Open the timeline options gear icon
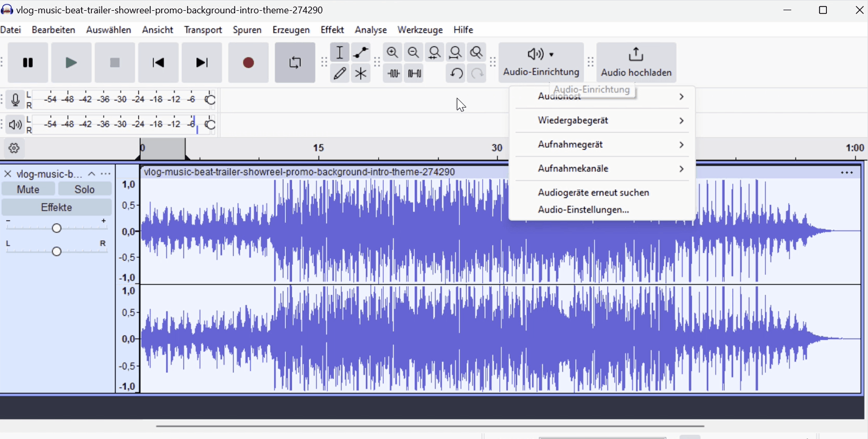Viewport: 868px width, 439px height. coord(14,148)
